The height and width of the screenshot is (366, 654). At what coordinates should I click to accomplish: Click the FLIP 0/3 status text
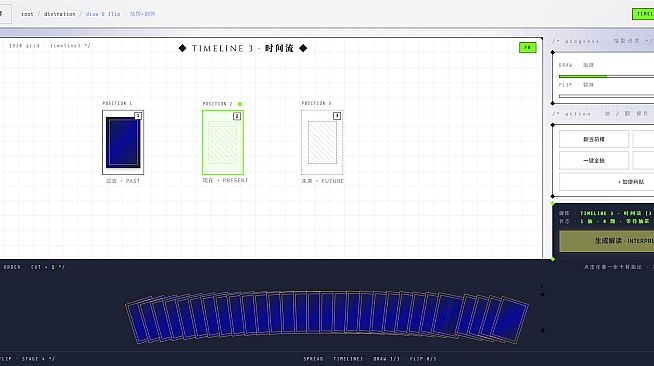click(423, 359)
